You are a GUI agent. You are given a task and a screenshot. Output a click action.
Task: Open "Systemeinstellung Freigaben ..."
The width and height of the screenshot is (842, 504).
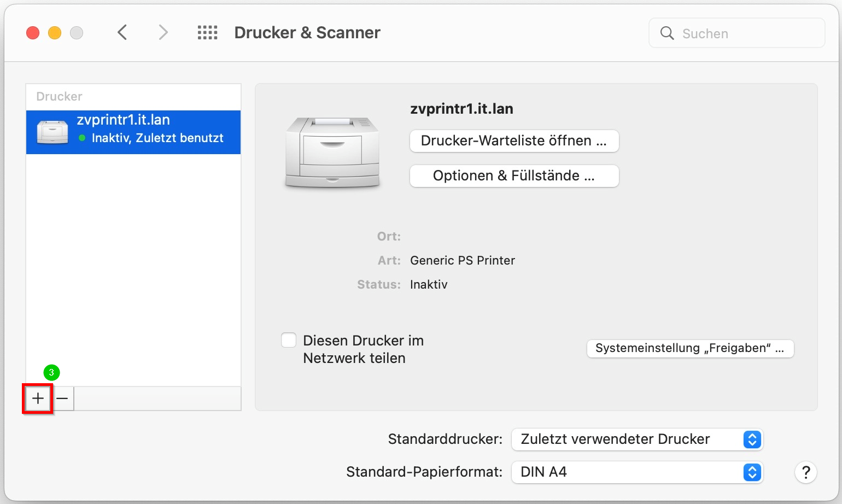point(690,349)
